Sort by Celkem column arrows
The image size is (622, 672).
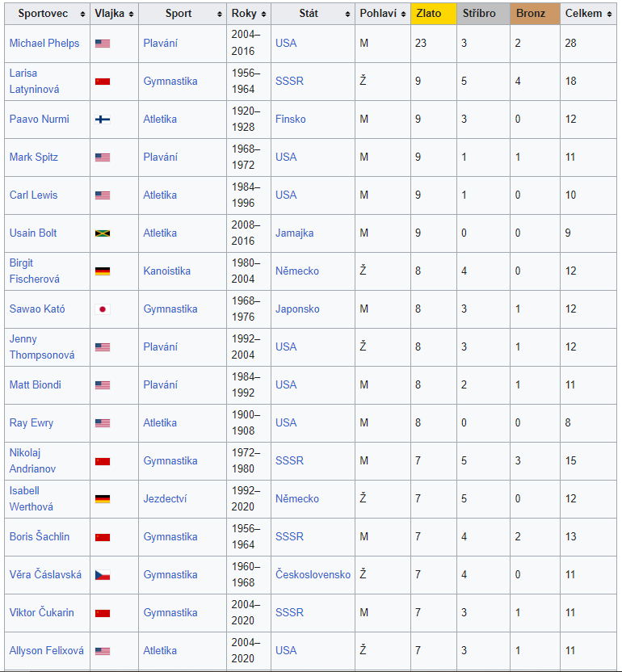click(609, 15)
